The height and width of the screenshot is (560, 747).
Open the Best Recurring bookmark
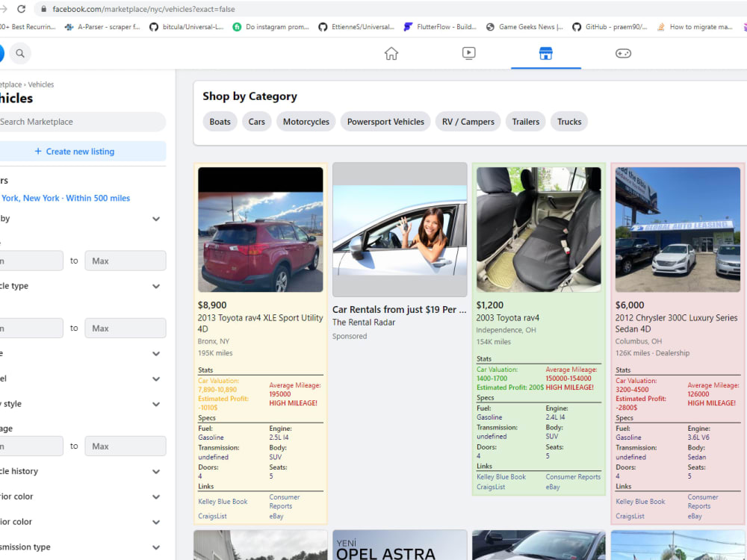(x=28, y=27)
